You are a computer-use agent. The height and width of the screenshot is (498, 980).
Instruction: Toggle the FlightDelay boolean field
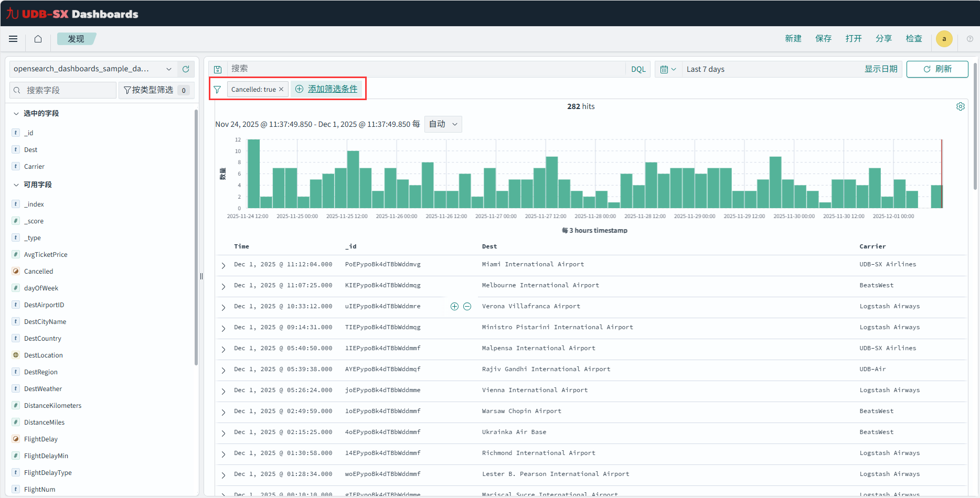[x=40, y=439]
